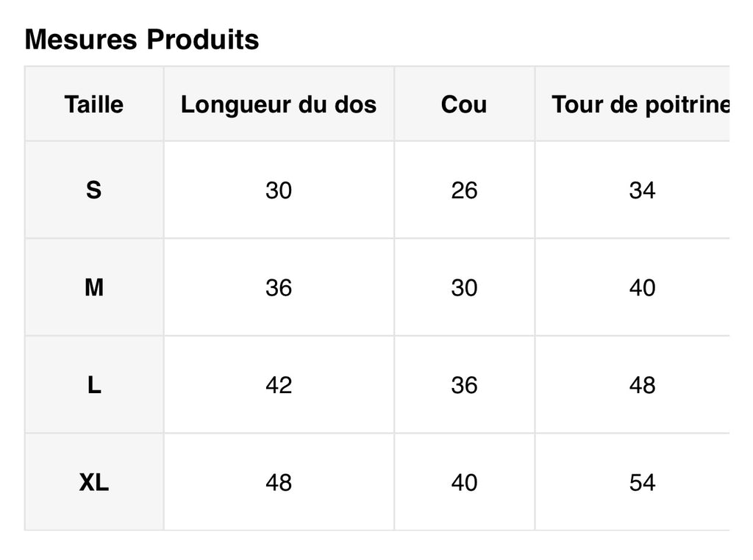753x560 pixels.
Task: Select chest value 40 for size M
Action: (642, 287)
